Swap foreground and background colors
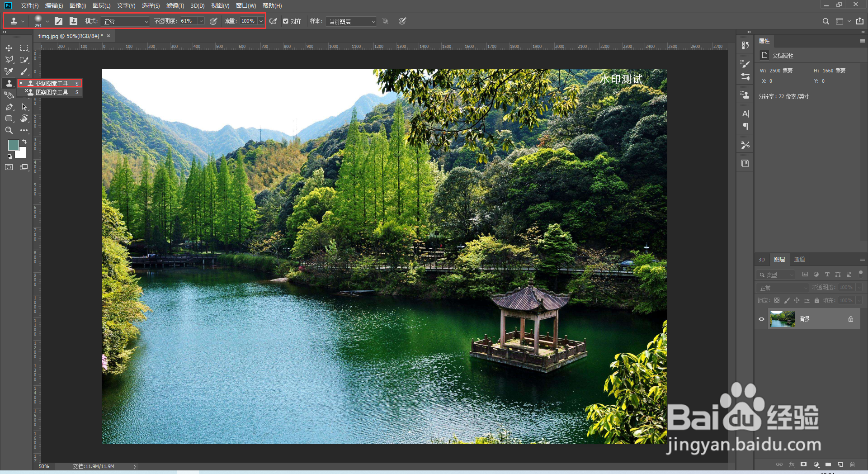This screenshot has width=868, height=474. (x=24, y=142)
